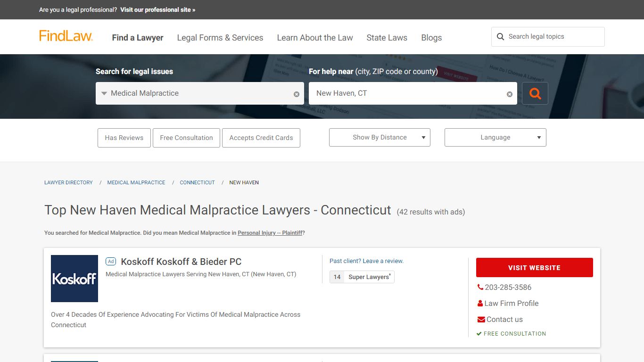The width and height of the screenshot is (644, 362).
Task: Click the 'New Haven' breadcrumb text
Action: 244,182
